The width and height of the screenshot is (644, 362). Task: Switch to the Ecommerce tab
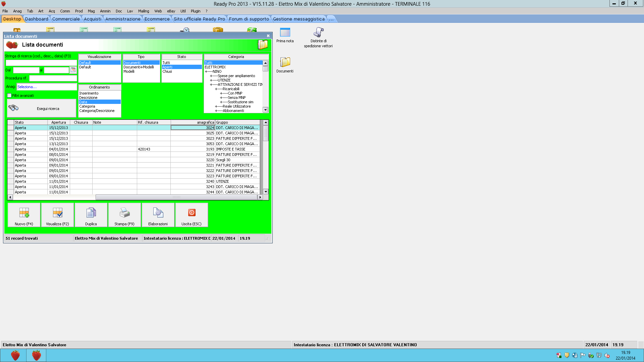tap(157, 19)
